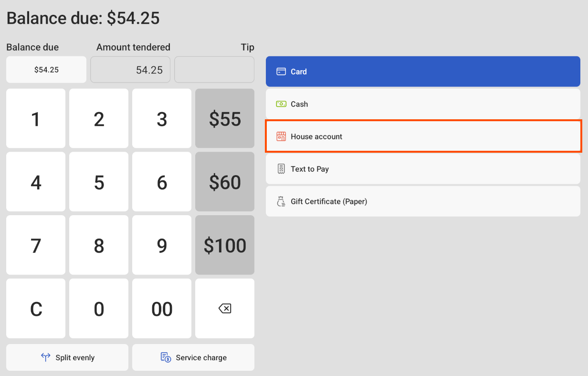Tap the $60 preset amount

[x=224, y=182]
